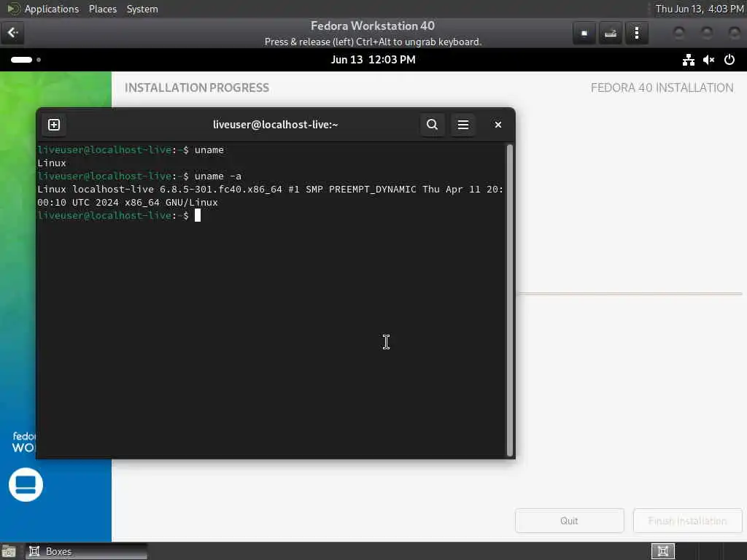Viewport: 747px width, 560px height.
Task: Click the host clock Thu Jun 13
Action: (700, 9)
